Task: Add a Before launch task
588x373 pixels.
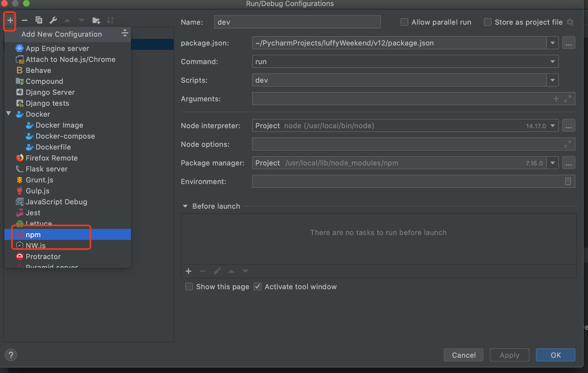Action: point(189,271)
